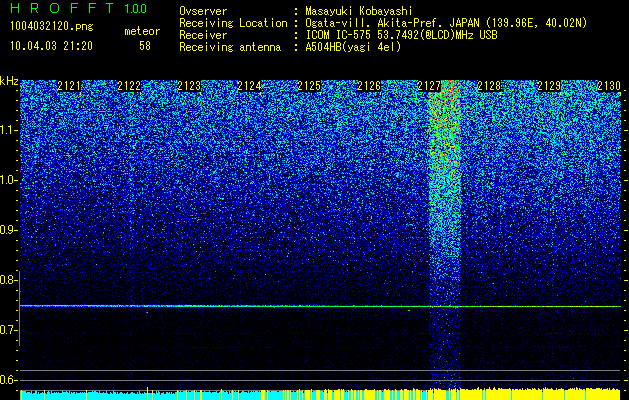629x400 pixels.
Task: Click the 1.0 kHz frequency tick label
Action: click(x=8, y=180)
